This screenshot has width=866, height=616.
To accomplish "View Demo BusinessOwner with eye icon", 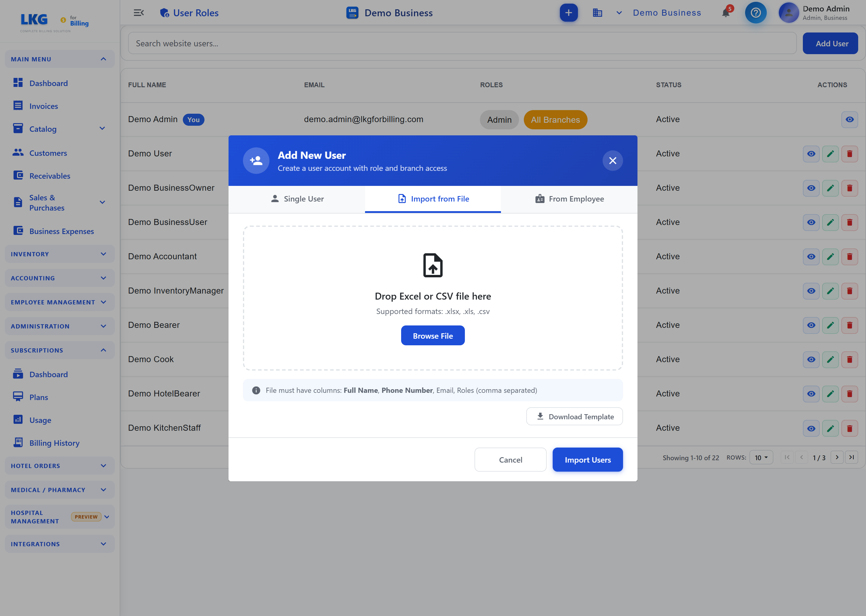I will [x=811, y=188].
